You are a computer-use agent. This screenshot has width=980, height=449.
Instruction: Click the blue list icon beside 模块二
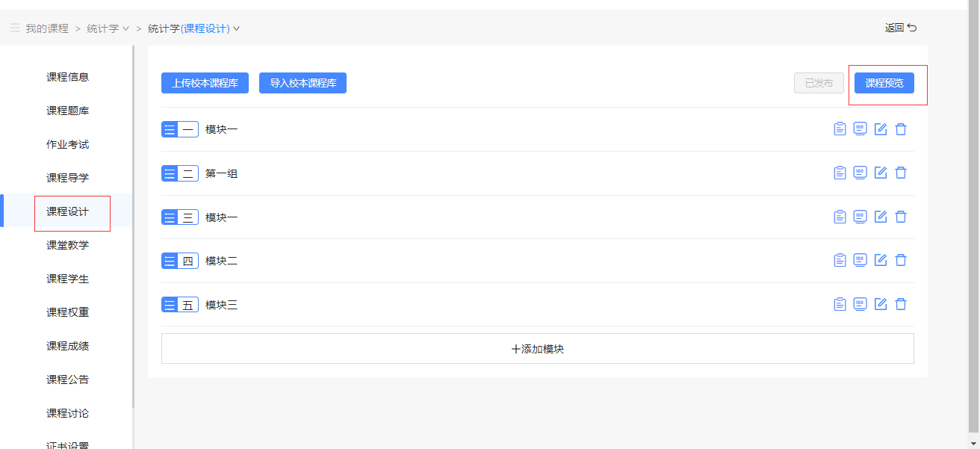click(x=170, y=261)
